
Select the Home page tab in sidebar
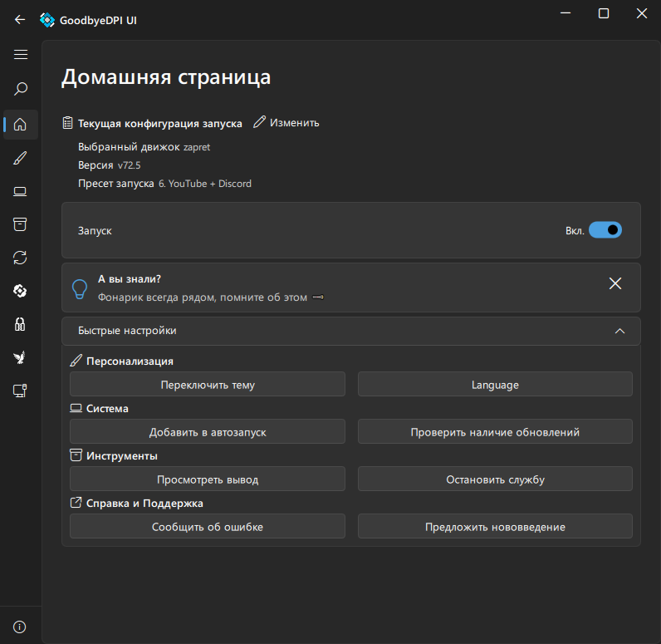point(21,125)
